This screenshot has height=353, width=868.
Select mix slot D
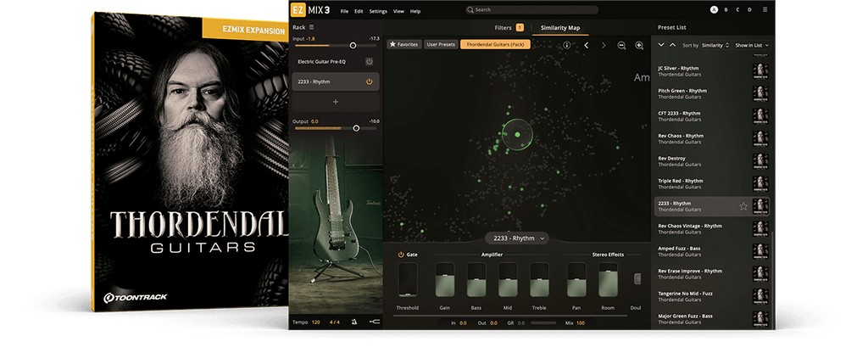point(748,10)
